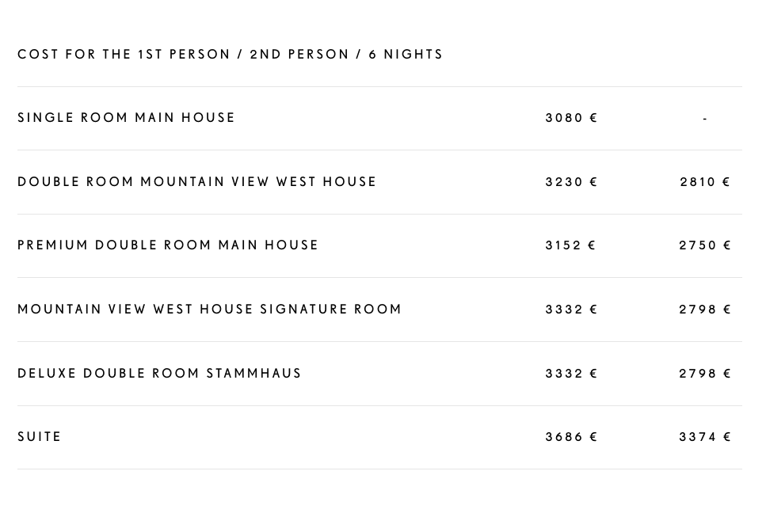The height and width of the screenshot is (532, 766).
Task: Select the Deluxe Double Room Stammhaus label
Action: pyautogui.click(x=159, y=374)
